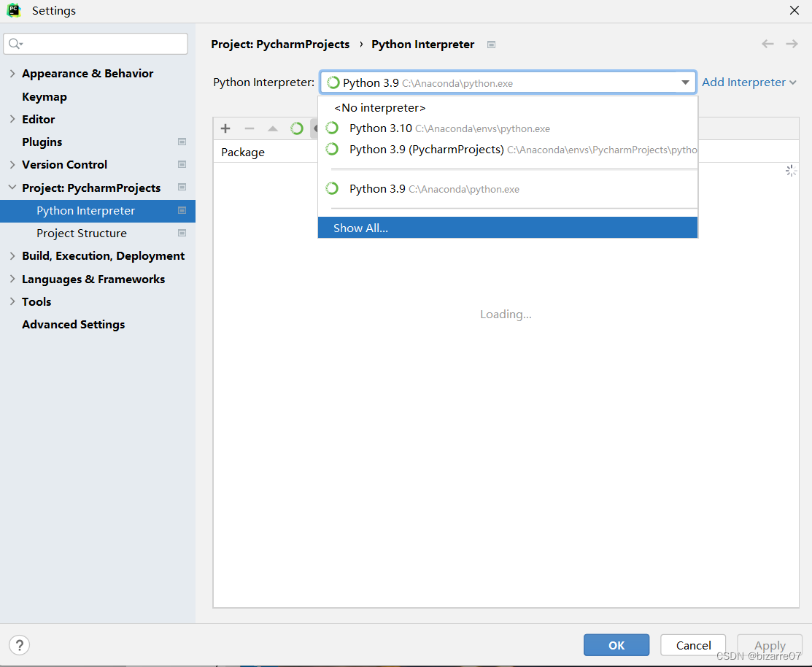Viewport: 812px width, 667px height.
Task: Select Python 3.10 C:\Anaconda\envs interpreter
Action: coord(508,128)
